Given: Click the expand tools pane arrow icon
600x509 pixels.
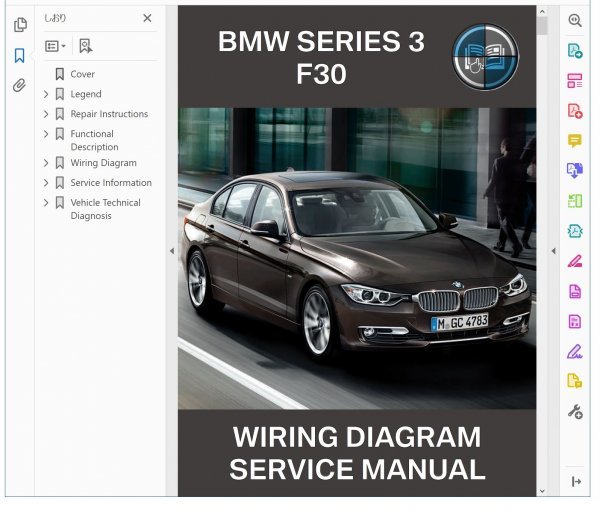Looking at the screenshot, I should [x=576, y=481].
